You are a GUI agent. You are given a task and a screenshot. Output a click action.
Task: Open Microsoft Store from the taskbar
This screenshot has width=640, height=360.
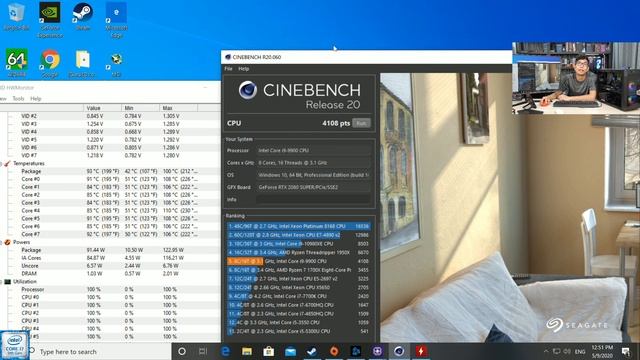269,351
